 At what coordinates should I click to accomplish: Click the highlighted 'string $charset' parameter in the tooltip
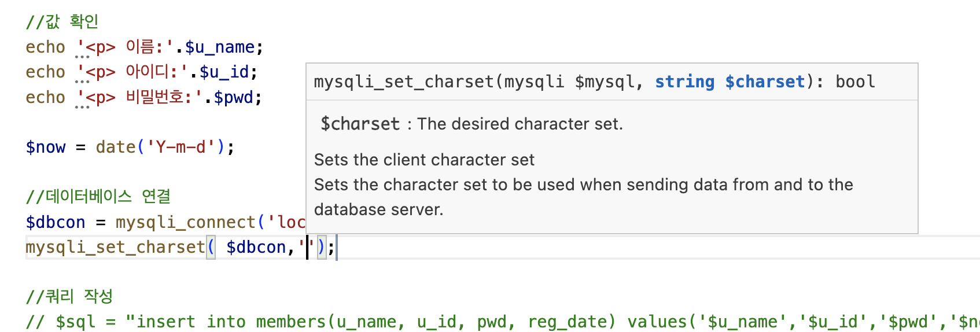[730, 82]
